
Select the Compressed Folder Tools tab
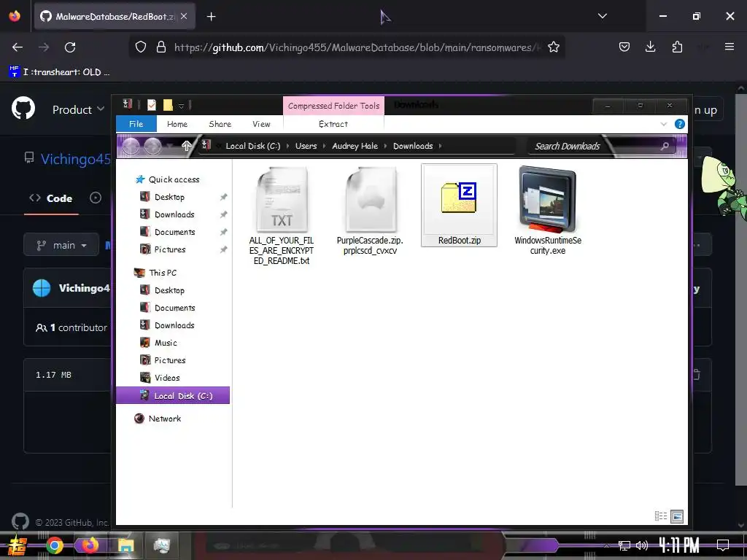click(x=333, y=106)
